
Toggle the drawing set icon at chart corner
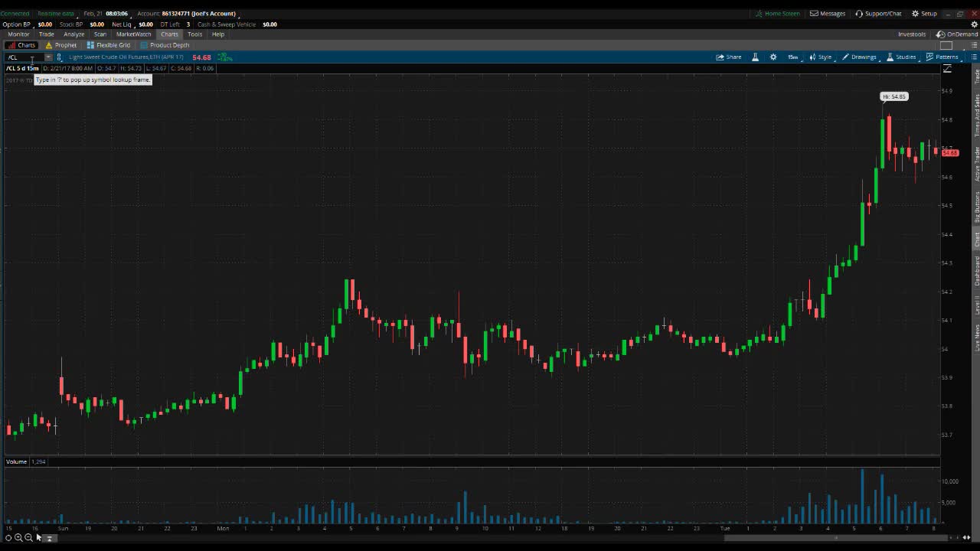coord(947,69)
